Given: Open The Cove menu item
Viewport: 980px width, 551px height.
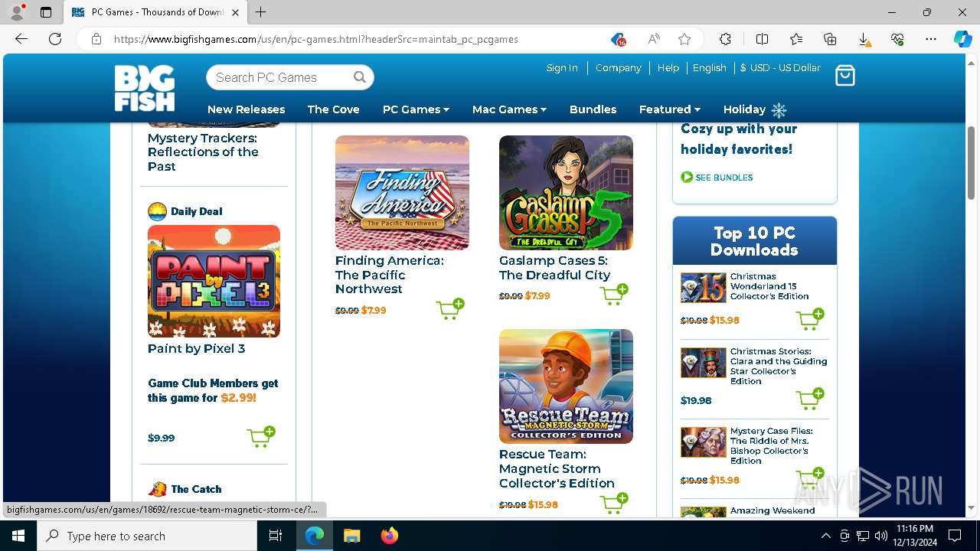Looking at the screenshot, I should tap(333, 109).
